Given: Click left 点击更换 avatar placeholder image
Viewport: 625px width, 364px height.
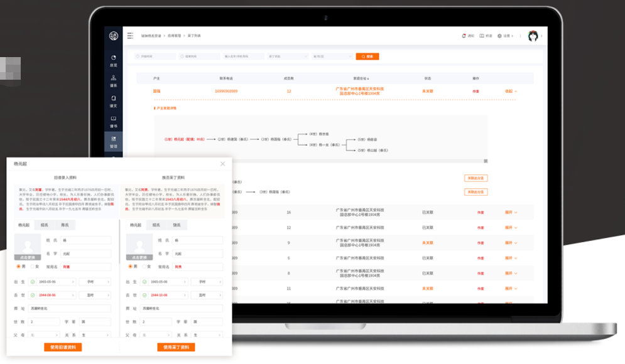Looking at the screenshot, I should (x=28, y=247).
